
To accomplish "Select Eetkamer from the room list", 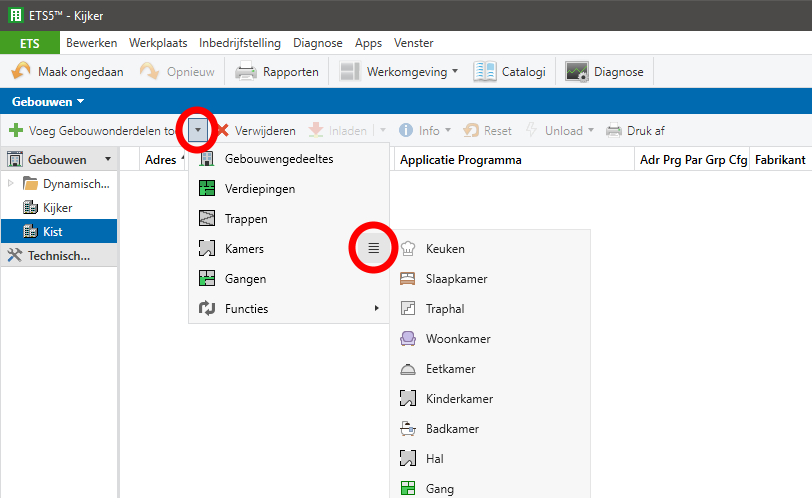I will point(450,369).
